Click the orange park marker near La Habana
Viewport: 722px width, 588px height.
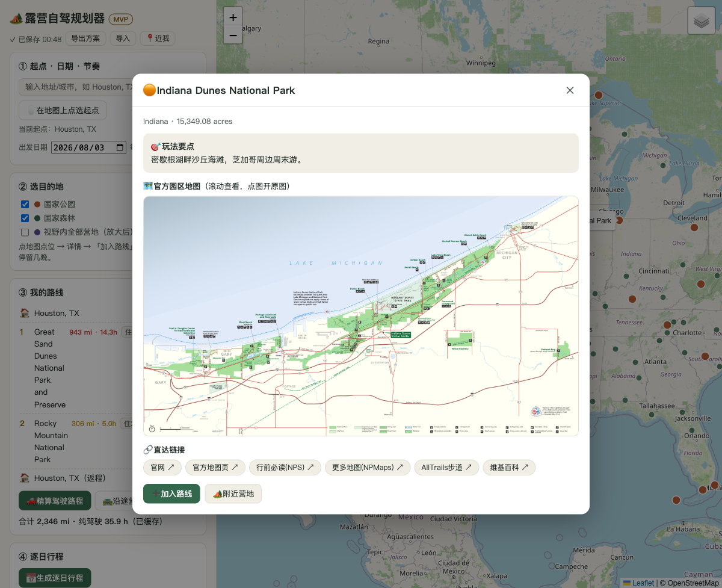tap(676, 500)
